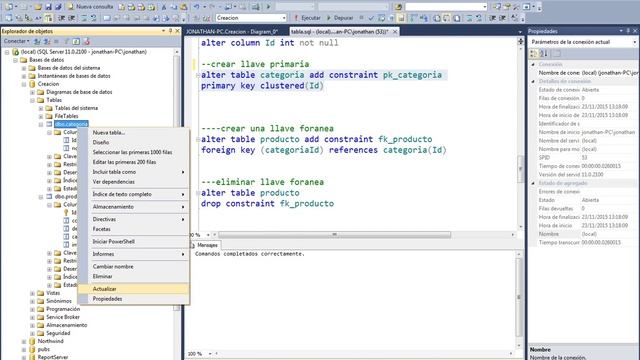Collapse the Creacion database node
The height and width of the screenshot is (360, 640).
(24, 84)
